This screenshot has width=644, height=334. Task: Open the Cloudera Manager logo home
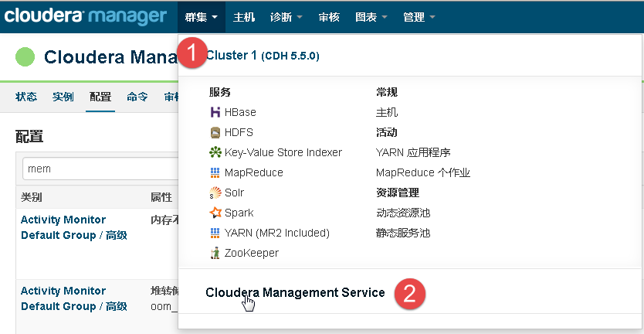(86, 16)
